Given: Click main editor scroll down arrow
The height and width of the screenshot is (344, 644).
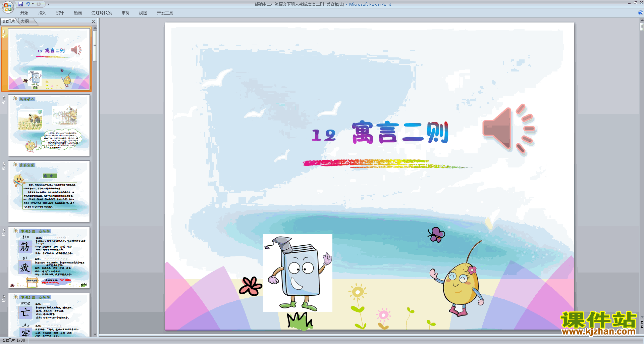Looking at the screenshot, I should click(x=642, y=317).
